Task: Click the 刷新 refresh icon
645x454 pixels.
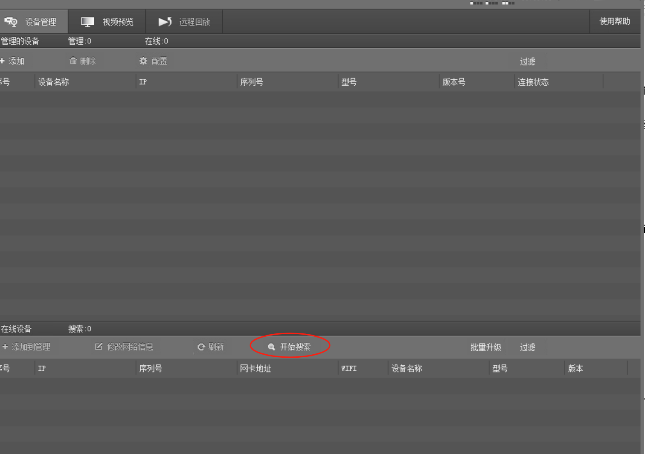Action: click(x=201, y=347)
